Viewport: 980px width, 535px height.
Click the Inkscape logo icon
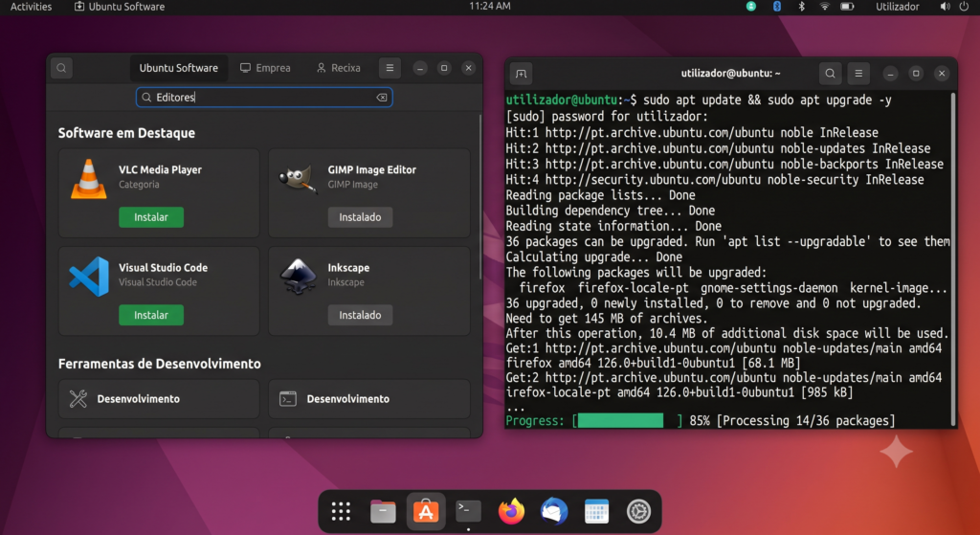click(298, 276)
